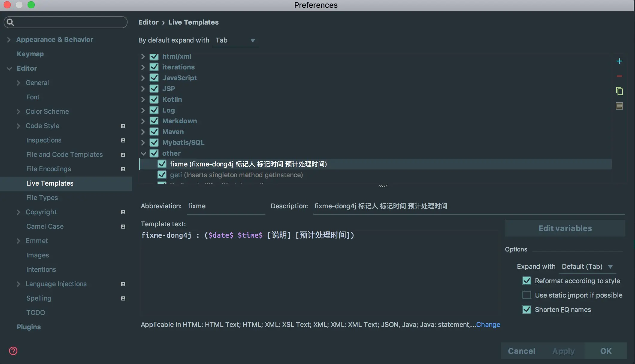This screenshot has height=364, width=635.
Task: Click the help question mark icon
Action: pyautogui.click(x=13, y=351)
